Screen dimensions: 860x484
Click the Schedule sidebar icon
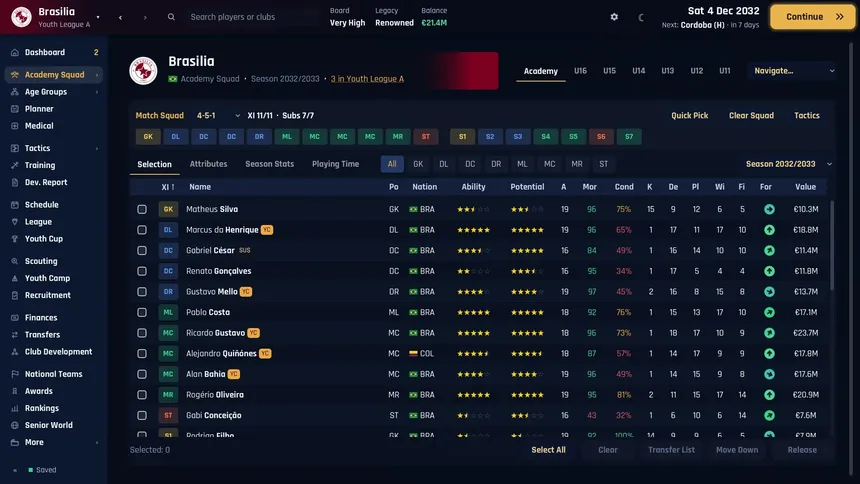pos(15,205)
